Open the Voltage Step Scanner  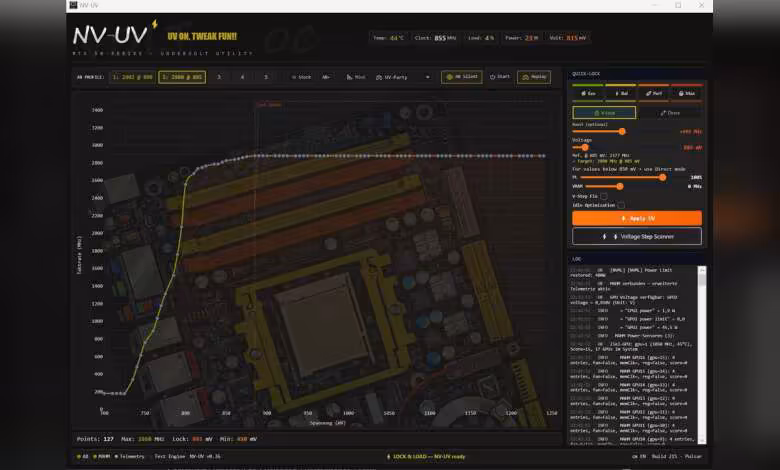tap(637, 236)
